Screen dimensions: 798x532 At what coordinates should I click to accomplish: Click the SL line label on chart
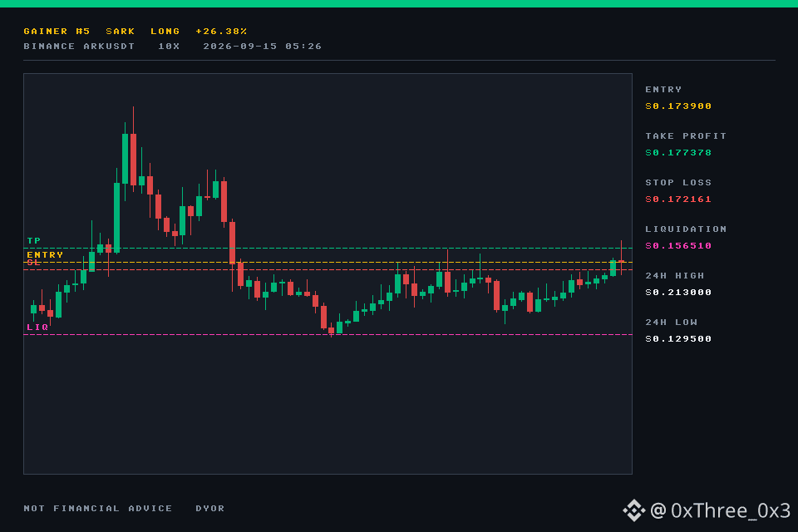(x=33, y=262)
